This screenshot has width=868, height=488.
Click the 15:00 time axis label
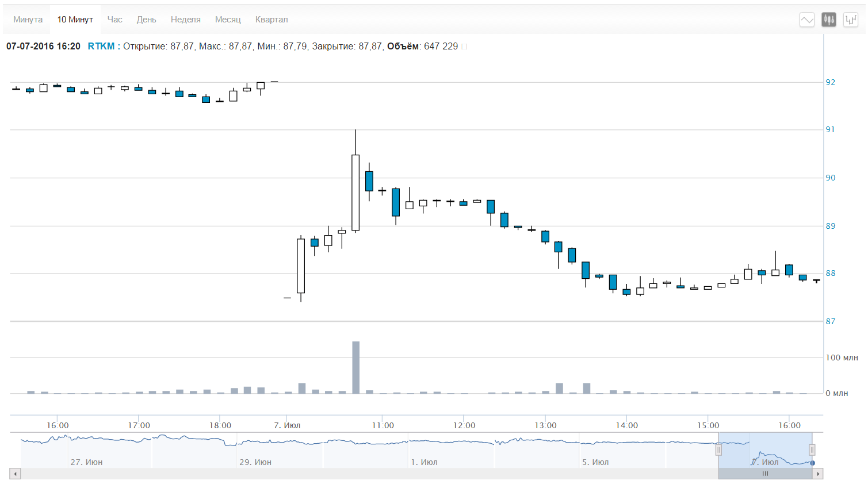(x=709, y=425)
